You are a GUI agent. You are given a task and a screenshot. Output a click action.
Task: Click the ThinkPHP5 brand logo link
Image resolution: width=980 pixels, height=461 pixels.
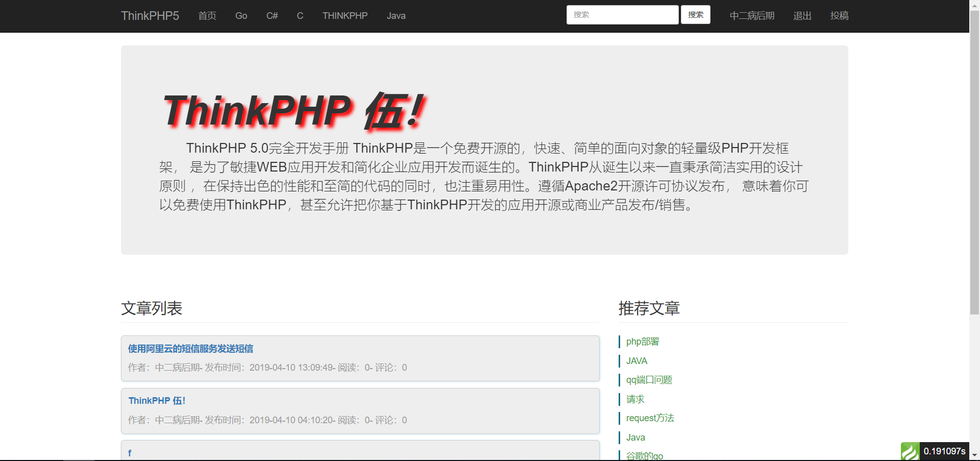150,16
